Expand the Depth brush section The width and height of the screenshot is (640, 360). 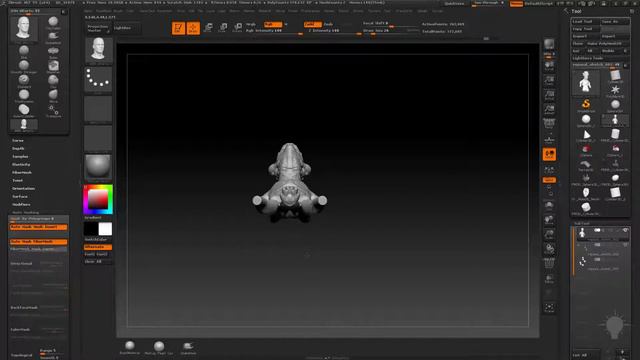[x=18, y=149]
